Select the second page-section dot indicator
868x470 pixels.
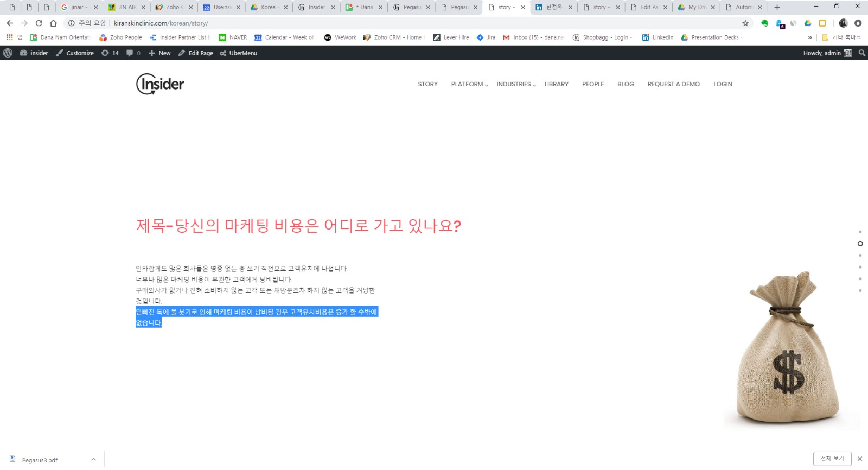click(860, 244)
